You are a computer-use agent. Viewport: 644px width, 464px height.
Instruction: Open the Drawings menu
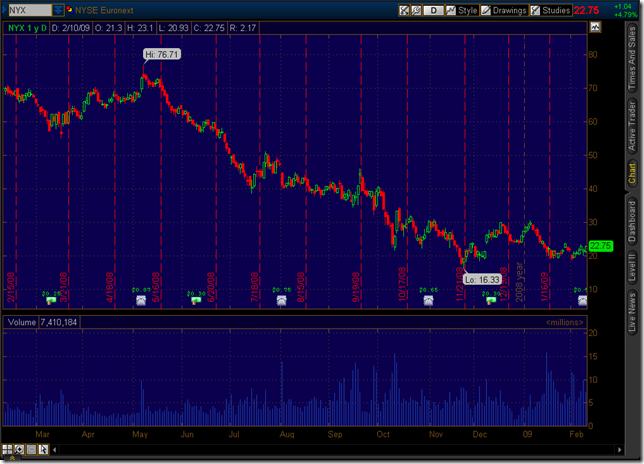(504, 10)
